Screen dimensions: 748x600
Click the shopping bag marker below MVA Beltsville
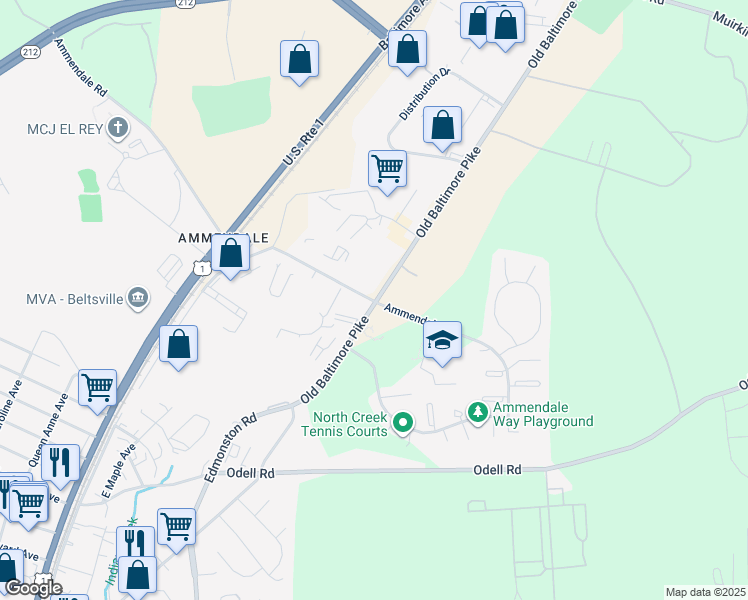click(178, 345)
